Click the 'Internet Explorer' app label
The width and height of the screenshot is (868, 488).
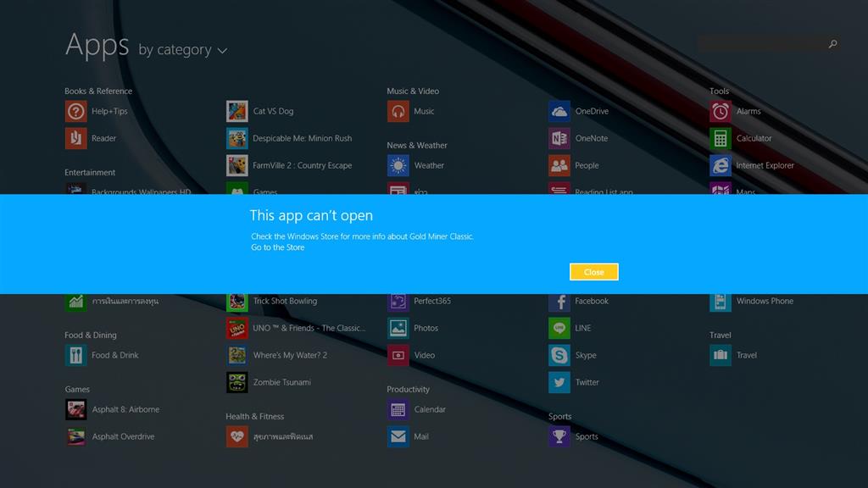765,165
